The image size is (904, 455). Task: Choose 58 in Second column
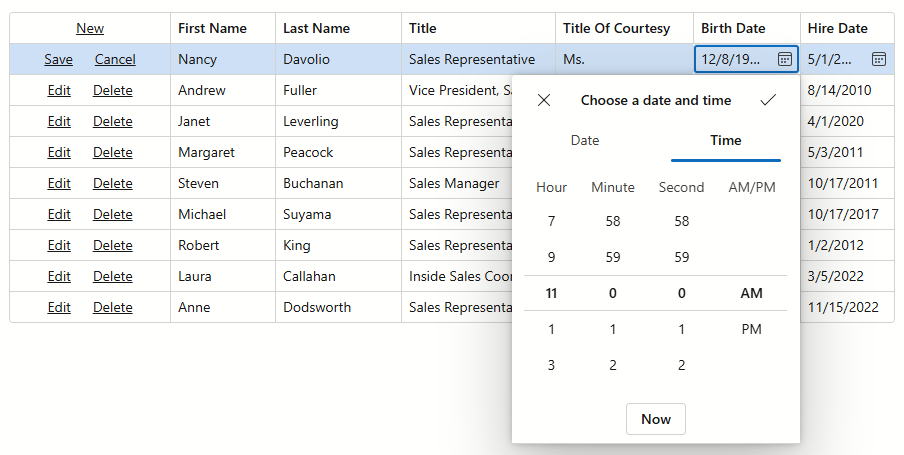coord(681,221)
